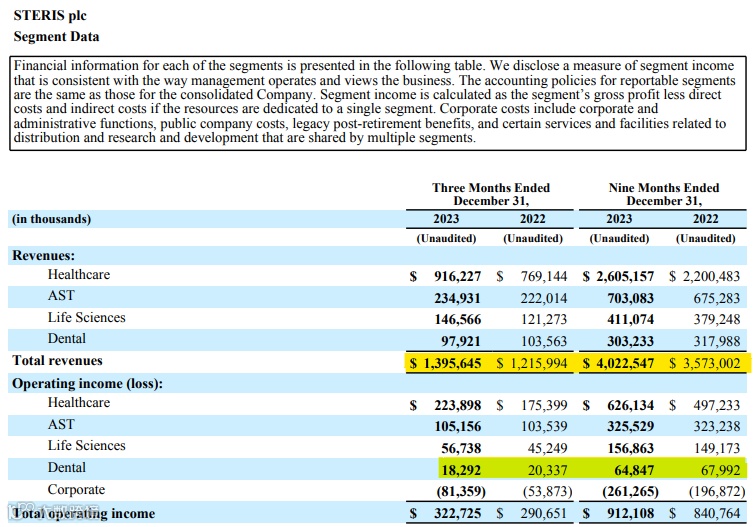The height and width of the screenshot is (527, 754).
Task: Click Dental revenue value 97,921
Action: click(x=461, y=341)
